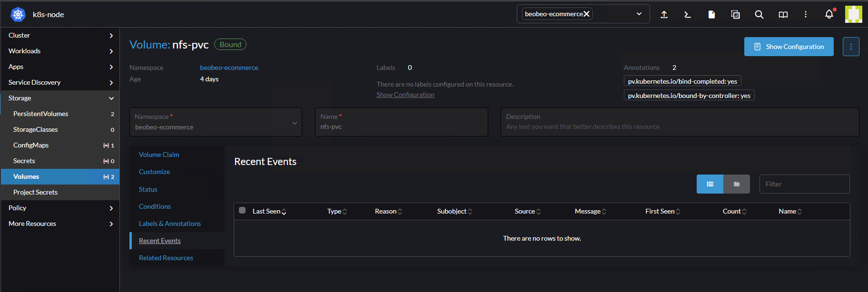Image resolution: width=868 pixels, height=292 pixels.
Task: Expand the Workloads sidebar section
Action: pyautogui.click(x=59, y=51)
